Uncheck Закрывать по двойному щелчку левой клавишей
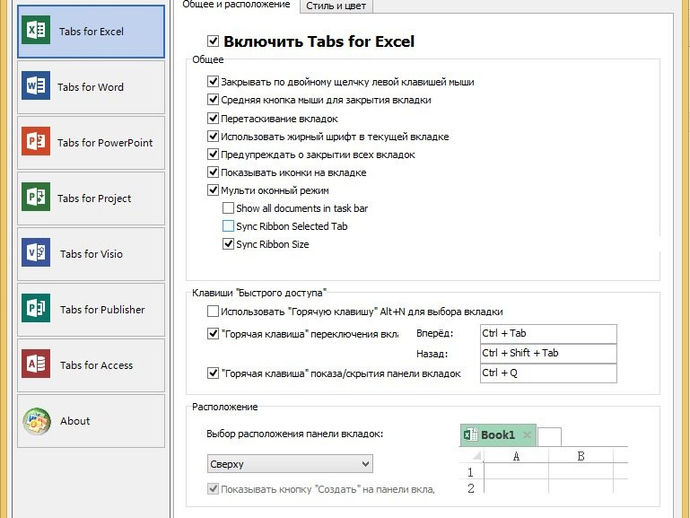690x518 pixels. (213, 81)
